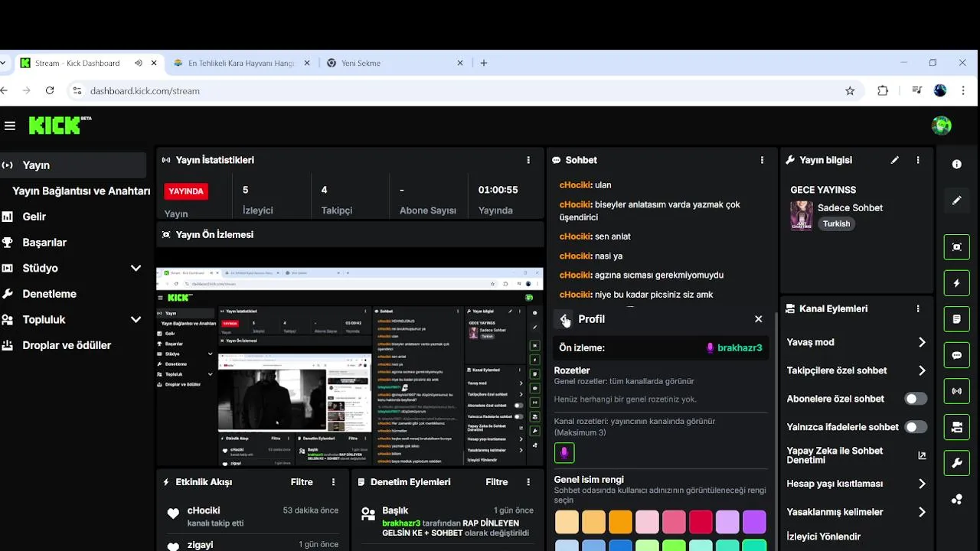Toggle the lightning activity feed icon in sidebar
This screenshot has height=551, width=980.
pyautogui.click(x=957, y=283)
